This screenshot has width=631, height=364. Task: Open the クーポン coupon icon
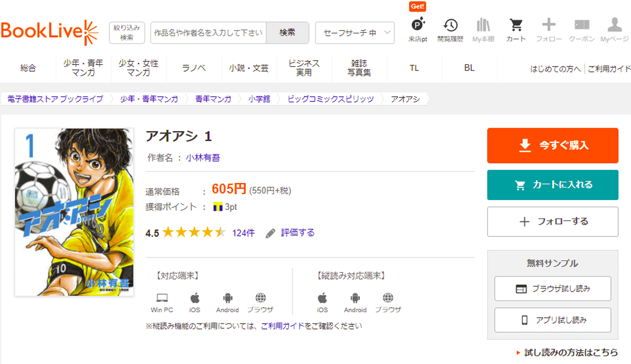582,30
